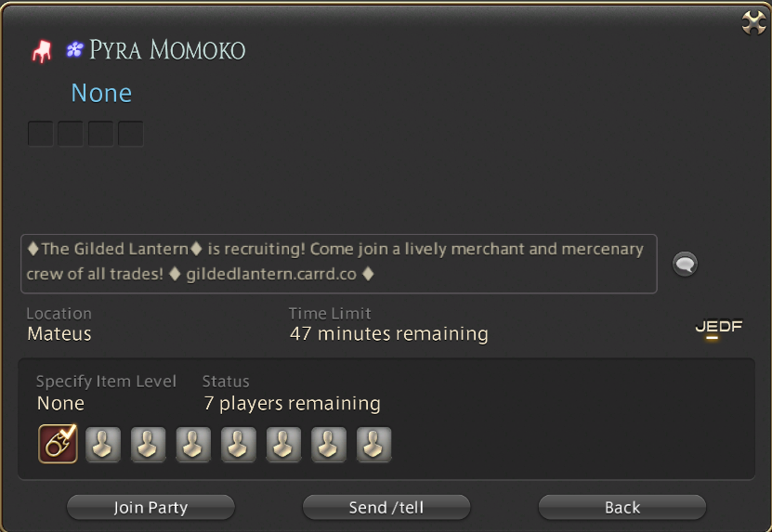Click the red chair category icon
The height and width of the screenshot is (532, 772).
coord(42,51)
